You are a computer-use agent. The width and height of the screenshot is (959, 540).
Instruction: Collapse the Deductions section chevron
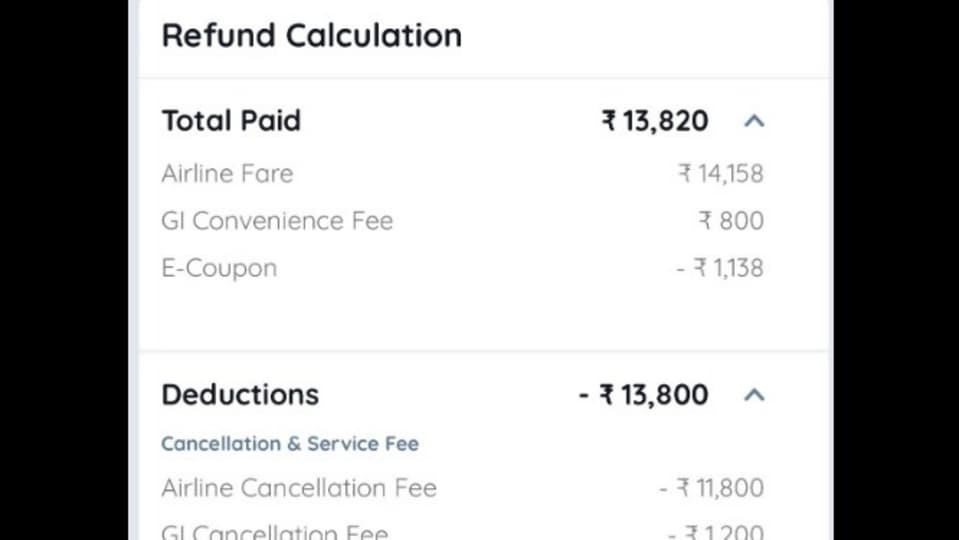[x=754, y=394]
